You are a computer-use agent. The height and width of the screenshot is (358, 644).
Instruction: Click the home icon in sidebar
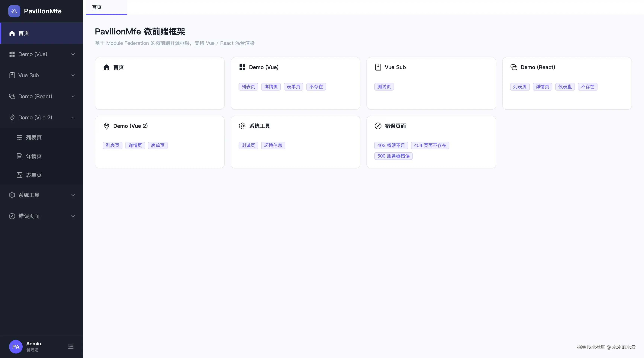click(12, 33)
